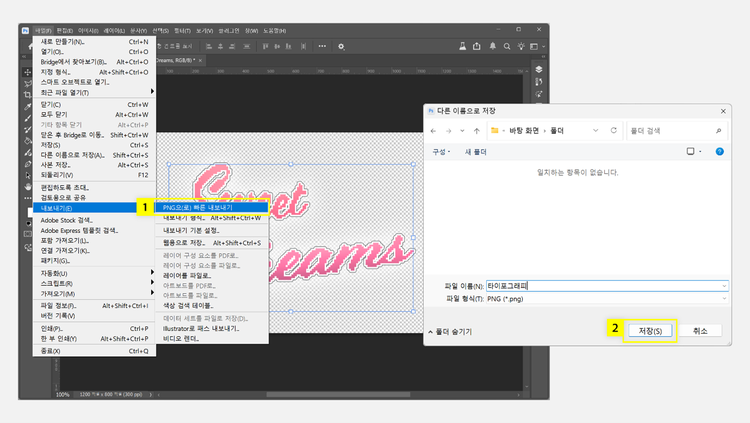Open notifications bell icon
750x423 pixels.
(x=492, y=46)
